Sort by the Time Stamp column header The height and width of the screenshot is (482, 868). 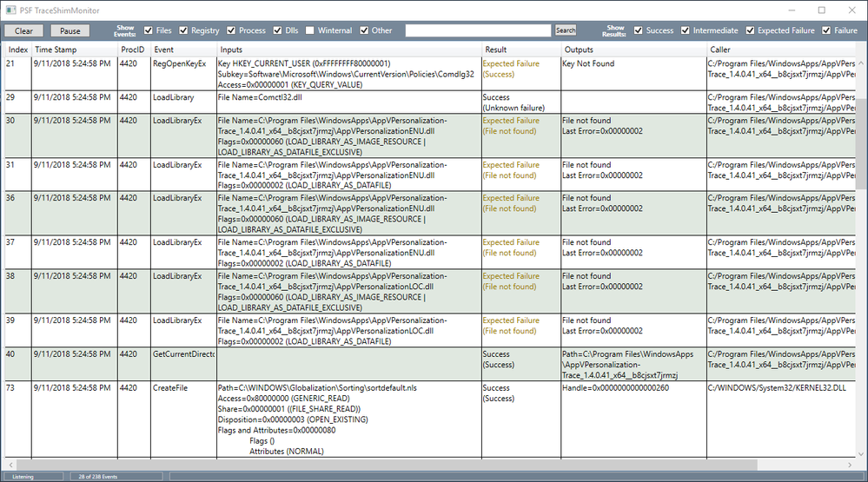pyautogui.click(x=74, y=50)
